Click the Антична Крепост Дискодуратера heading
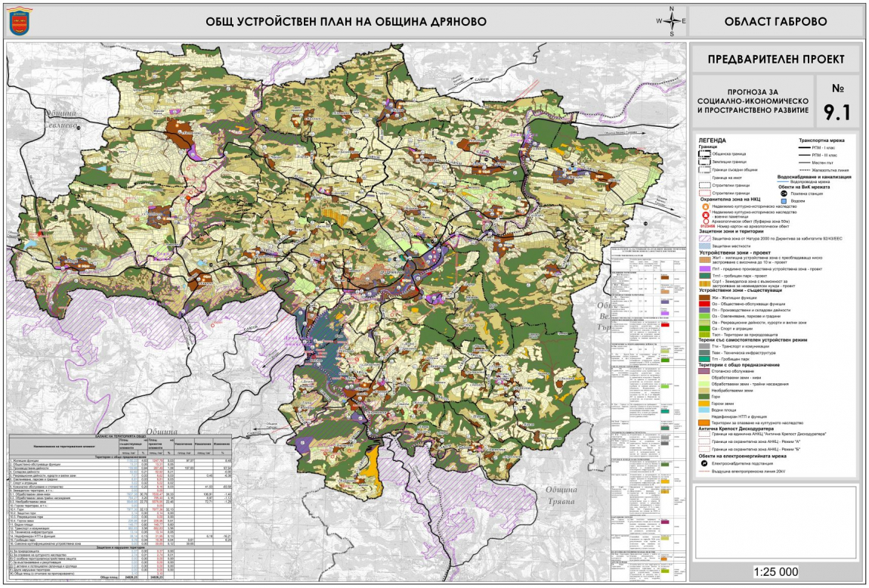Screen dimensions: 869x588 (x=736, y=429)
